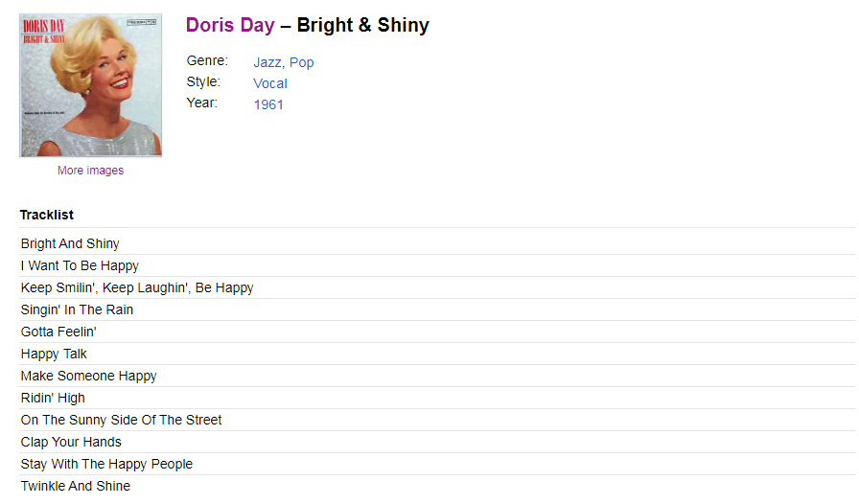
Task: Select track "Make Someone Happy"
Action: (89, 376)
